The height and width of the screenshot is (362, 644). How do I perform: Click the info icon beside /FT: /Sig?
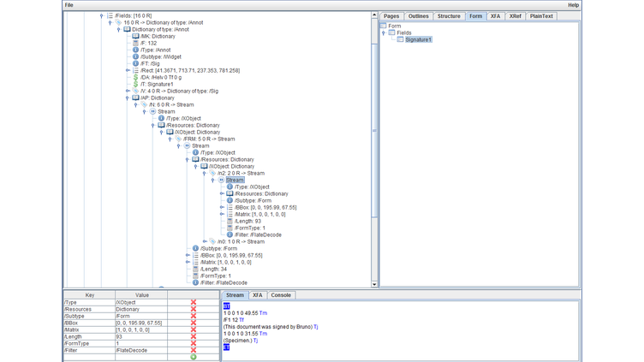click(x=135, y=63)
